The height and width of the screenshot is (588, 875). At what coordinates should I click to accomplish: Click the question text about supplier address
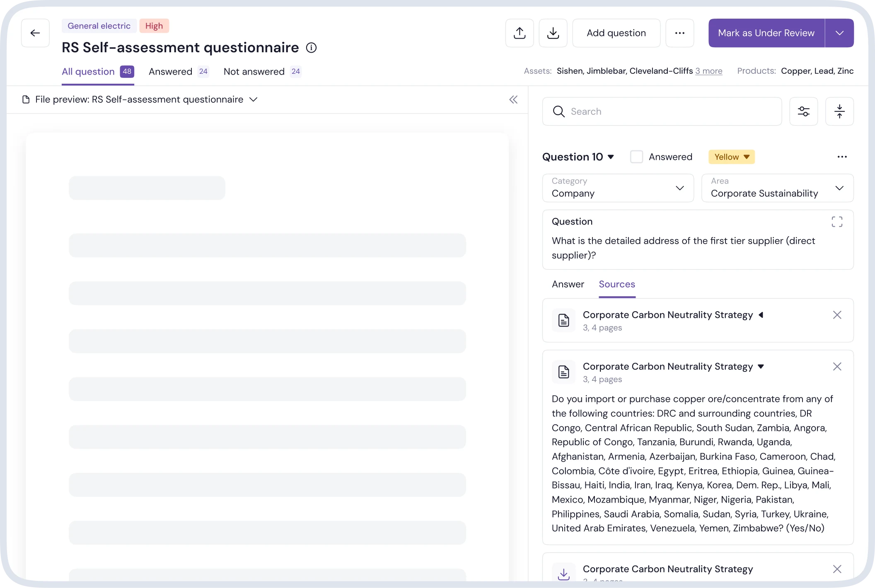[x=684, y=248]
